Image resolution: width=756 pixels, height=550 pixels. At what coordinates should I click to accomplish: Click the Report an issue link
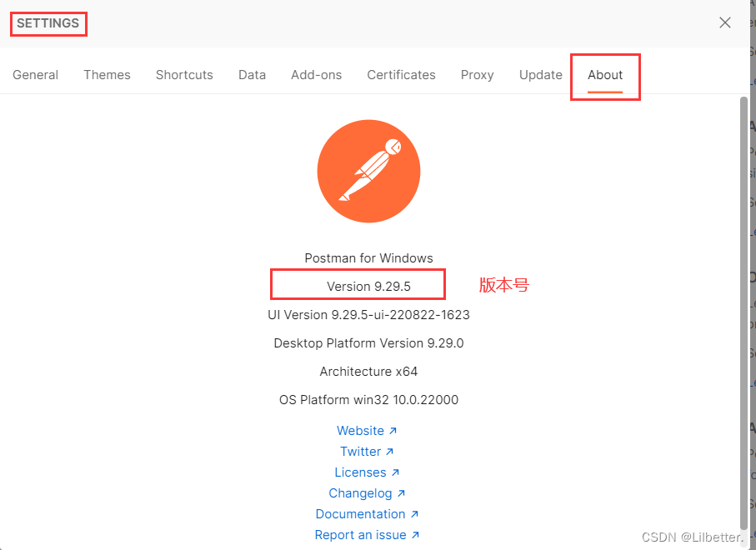pyautogui.click(x=367, y=535)
